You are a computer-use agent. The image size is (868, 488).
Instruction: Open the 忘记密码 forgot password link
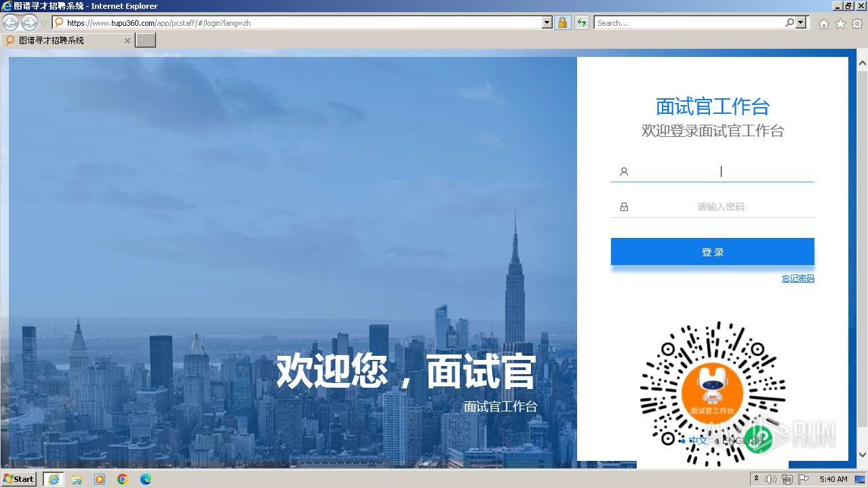(x=797, y=279)
